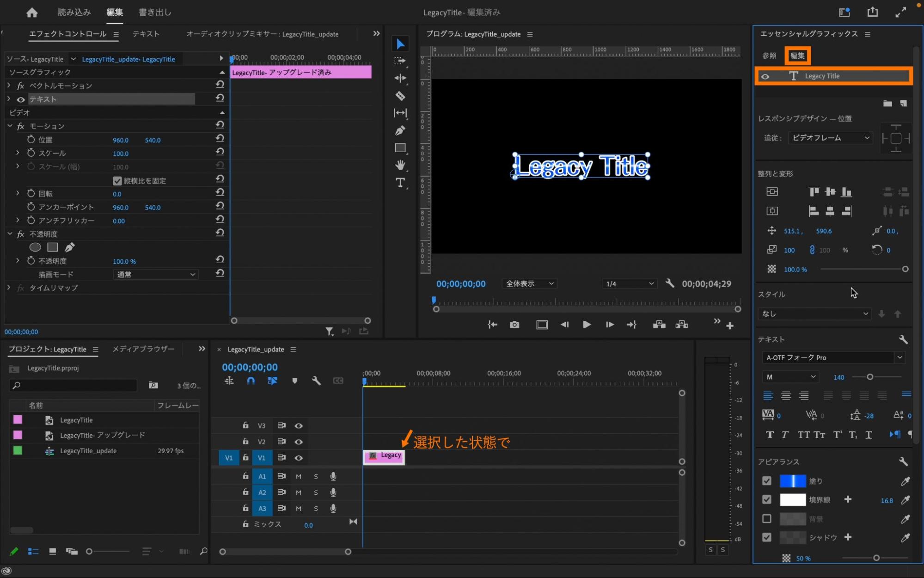
Task: Open the 参照 tab in Essential Graphics
Action: click(769, 55)
